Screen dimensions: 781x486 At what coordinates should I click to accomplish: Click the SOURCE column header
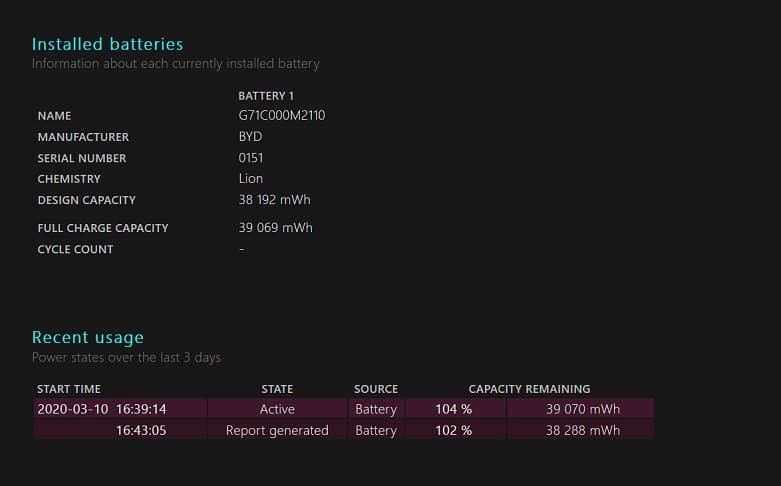[x=376, y=389]
